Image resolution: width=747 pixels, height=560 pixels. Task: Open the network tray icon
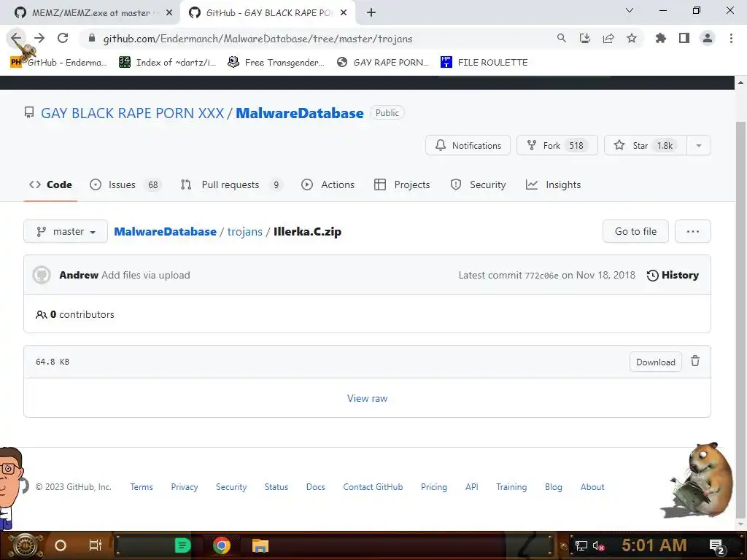[x=581, y=545]
